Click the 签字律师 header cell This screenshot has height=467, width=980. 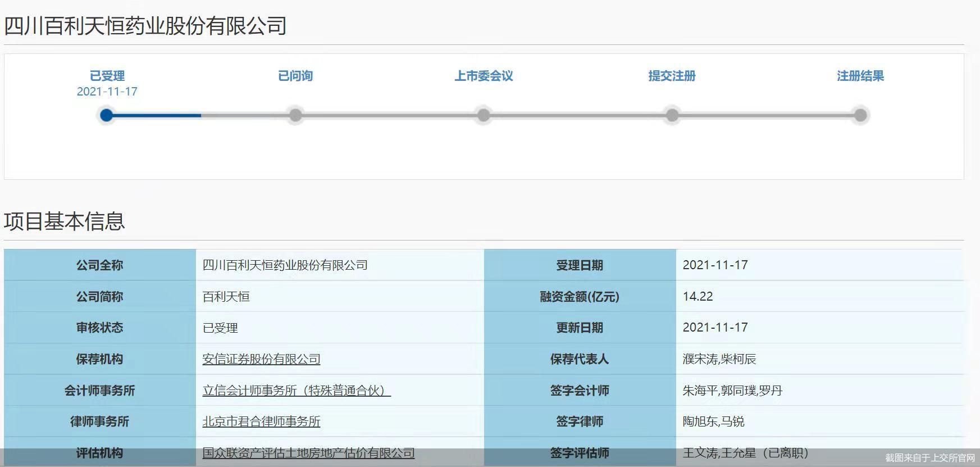click(x=580, y=421)
